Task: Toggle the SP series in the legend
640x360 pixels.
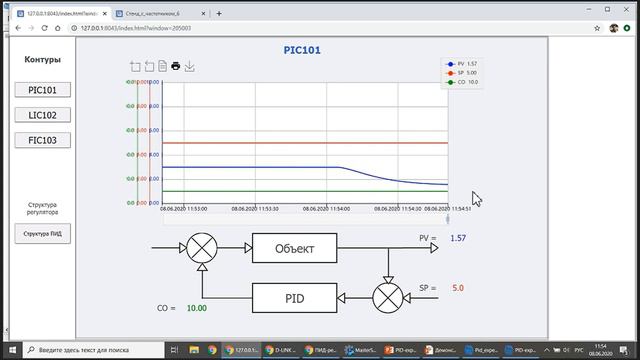Action: point(462,73)
